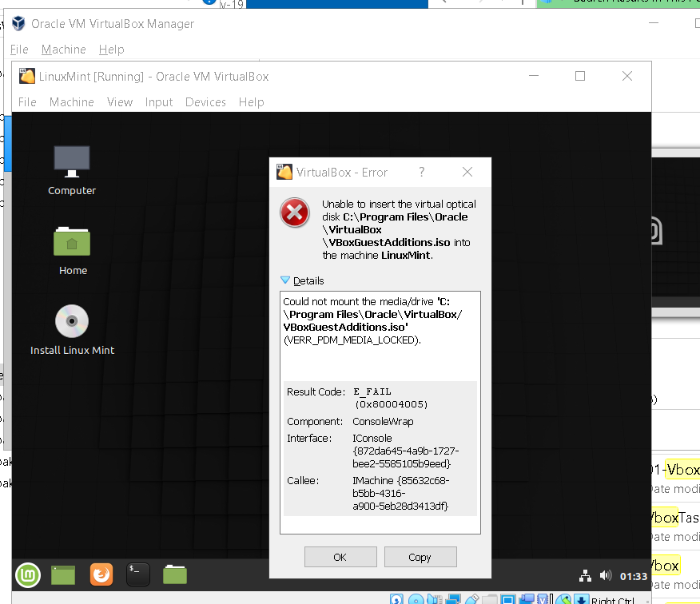Click the optical disk status bar icon
Image resolution: width=700 pixels, height=604 pixels.
point(416,599)
